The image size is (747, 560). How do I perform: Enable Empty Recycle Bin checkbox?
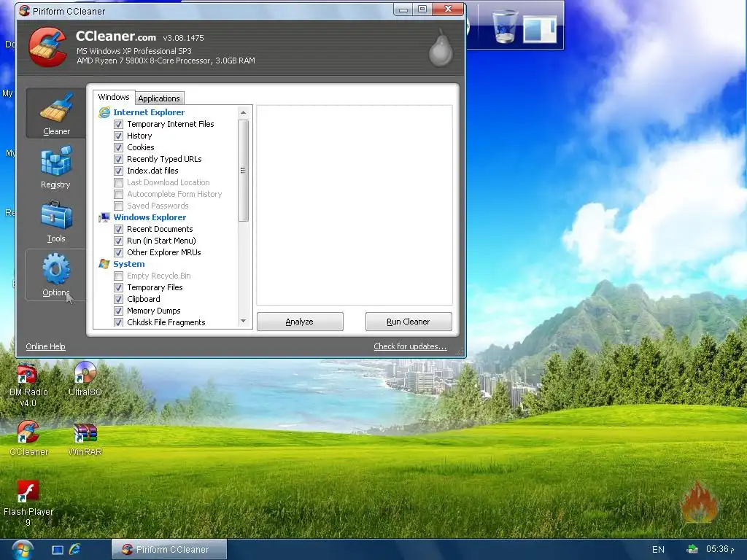point(119,276)
